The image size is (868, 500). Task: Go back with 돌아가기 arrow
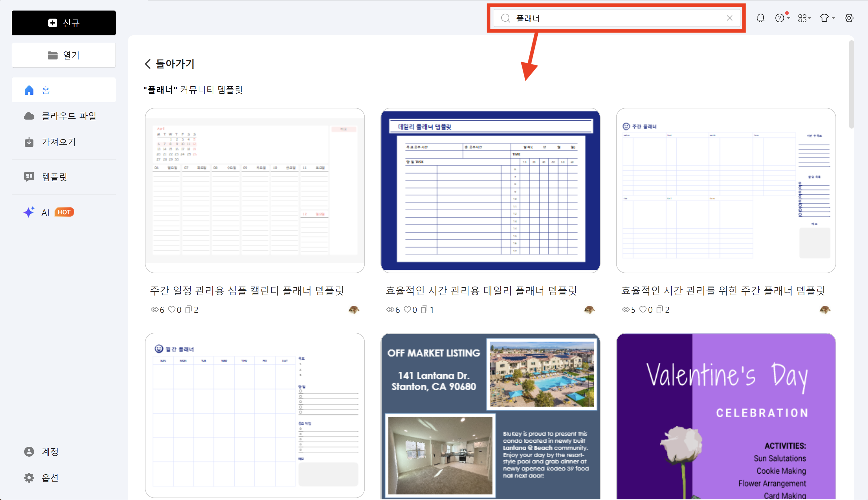[148, 64]
